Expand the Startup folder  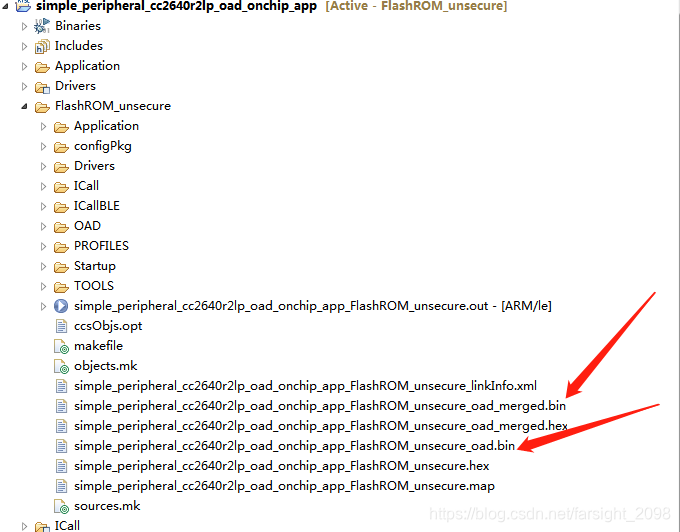43,266
